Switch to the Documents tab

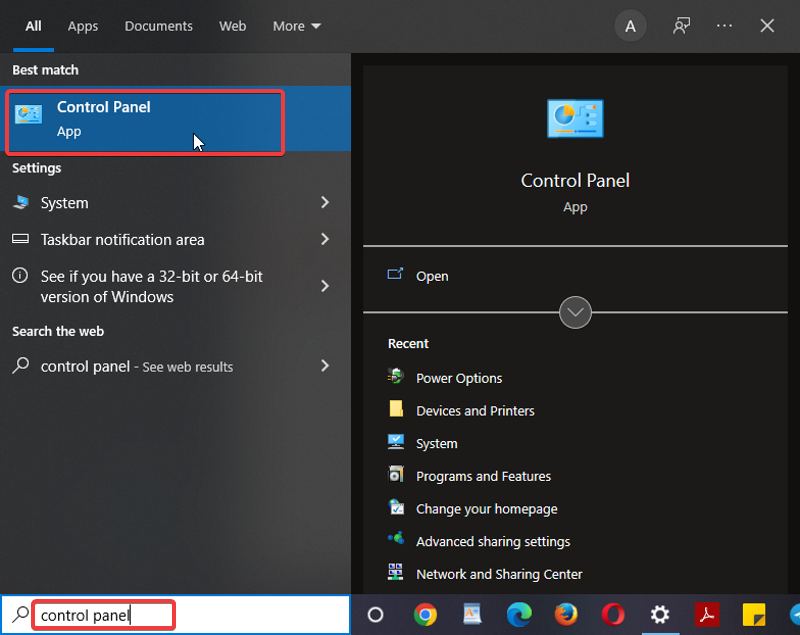(x=159, y=26)
